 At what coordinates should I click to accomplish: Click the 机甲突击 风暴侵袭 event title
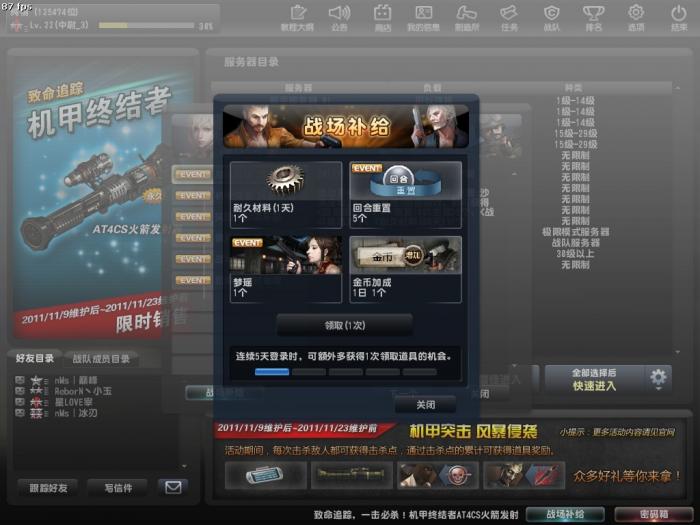(474, 431)
